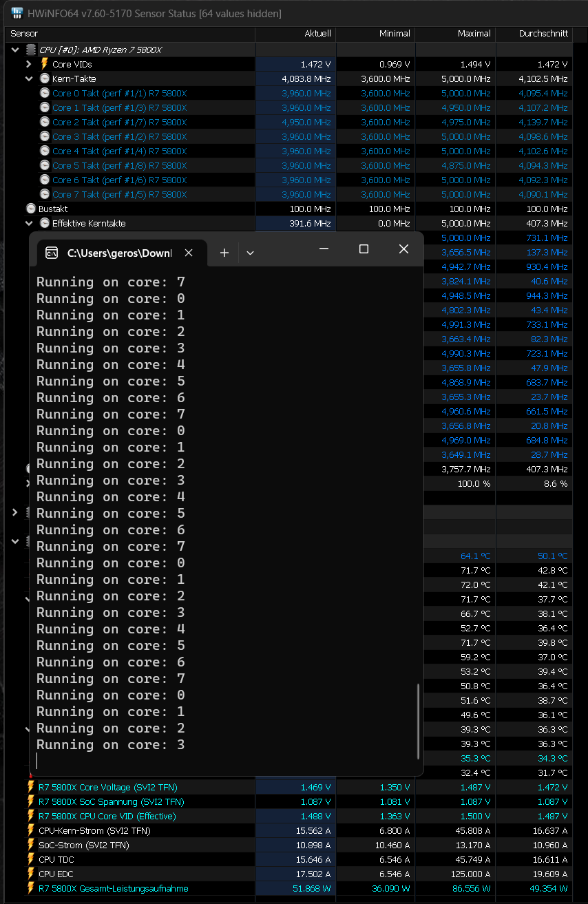Click the terminal icon in the console tab
588x904 pixels.
click(52, 253)
